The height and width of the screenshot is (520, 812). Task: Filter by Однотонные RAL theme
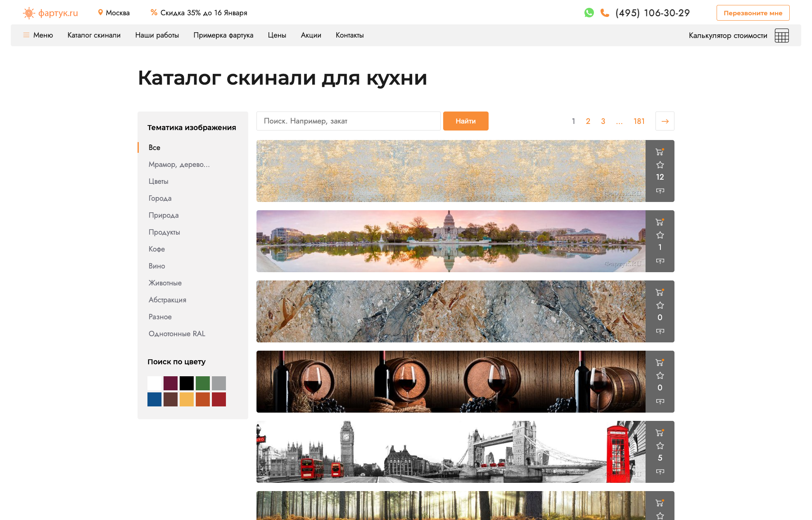click(x=177, y=334)
